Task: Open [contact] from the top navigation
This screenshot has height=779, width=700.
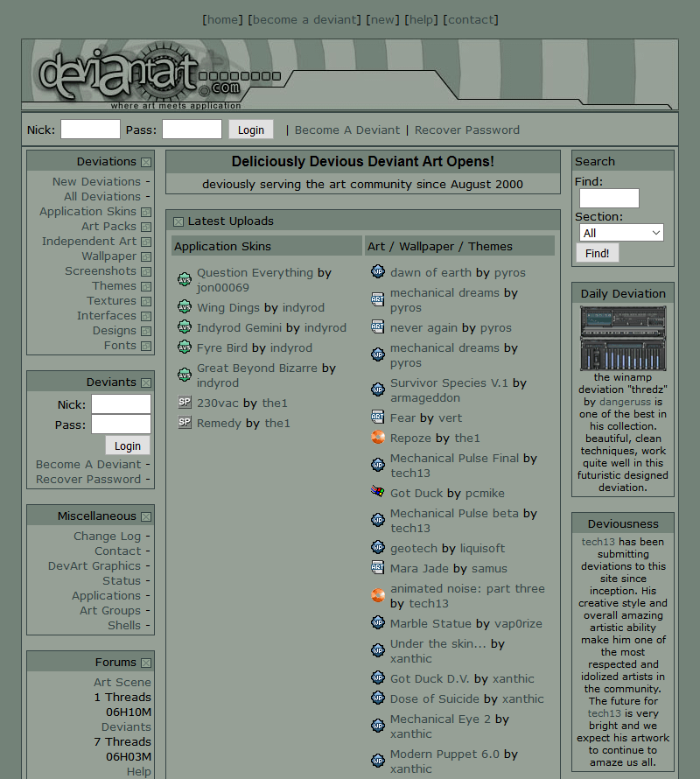Action: (471, 19)
